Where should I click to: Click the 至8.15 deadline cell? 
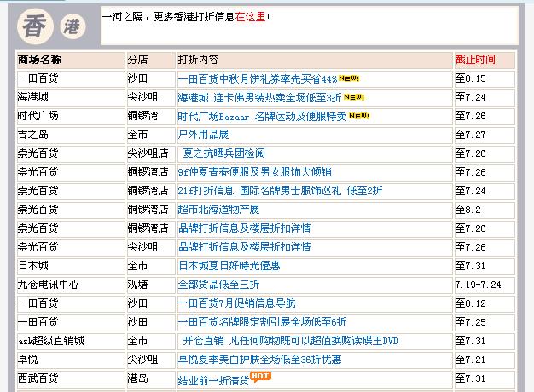[x=485, y=79]
